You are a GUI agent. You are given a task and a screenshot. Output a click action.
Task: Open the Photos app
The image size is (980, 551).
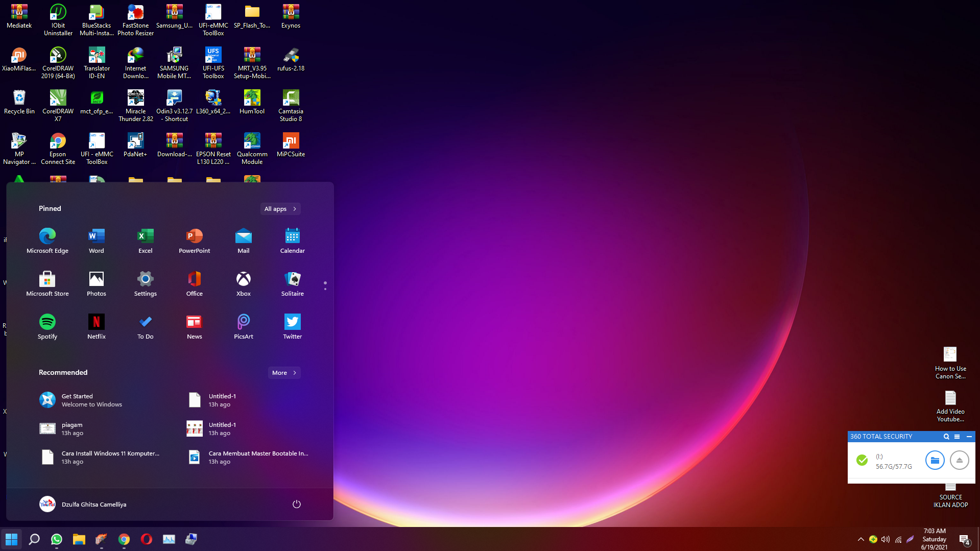(97, 283)
